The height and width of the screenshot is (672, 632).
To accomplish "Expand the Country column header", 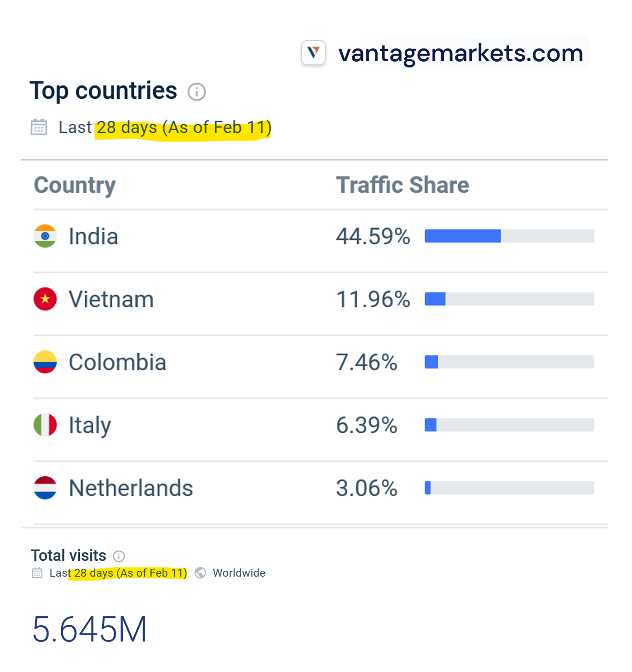I will [75, 185].
